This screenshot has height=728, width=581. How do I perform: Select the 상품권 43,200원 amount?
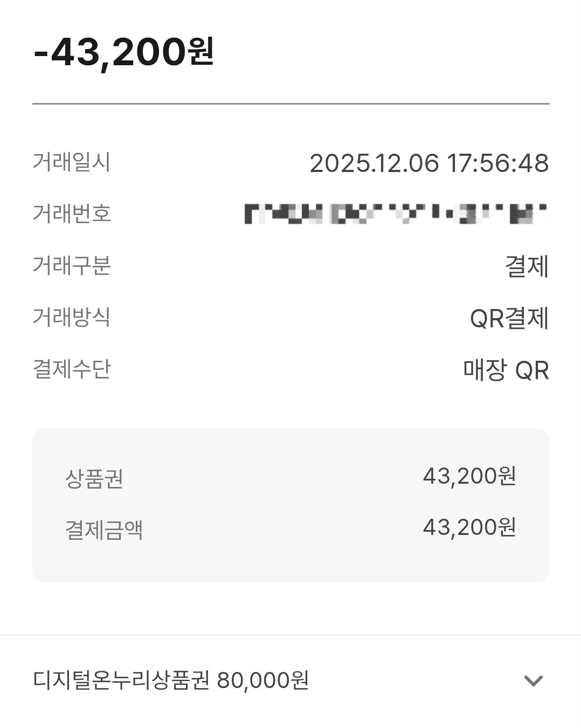tap(469, 476)
